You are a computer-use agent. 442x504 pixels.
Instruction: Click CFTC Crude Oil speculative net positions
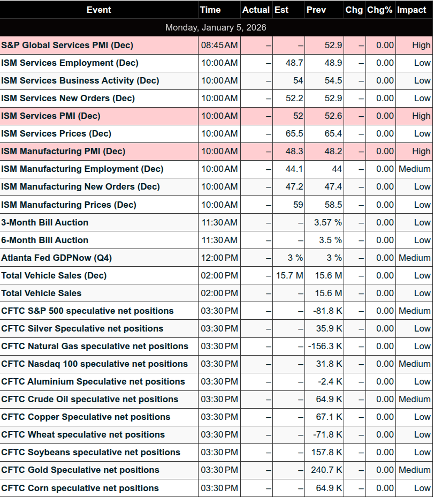90,400
